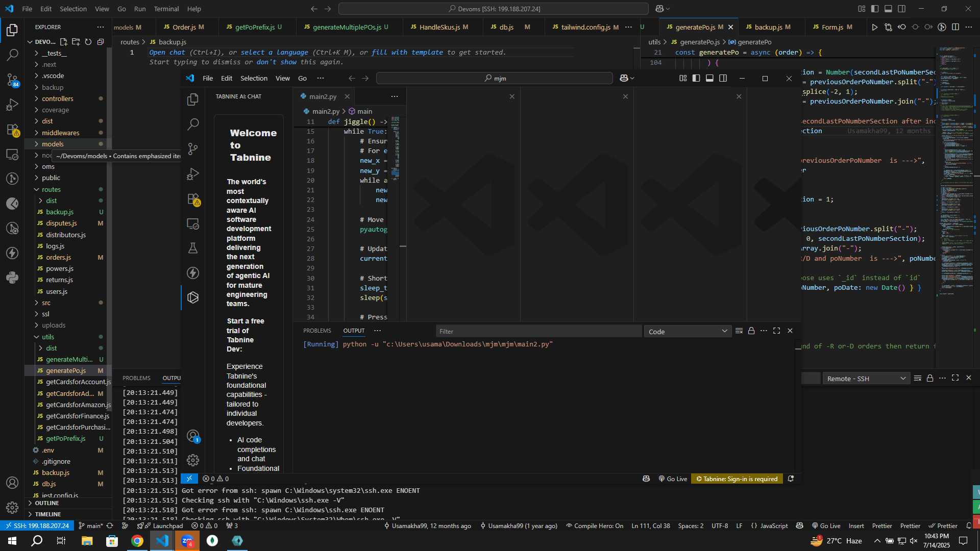980x551 pixels.
Task: Click SSH: 199.188.207.24 remote indicator
Action: [36, 525]
